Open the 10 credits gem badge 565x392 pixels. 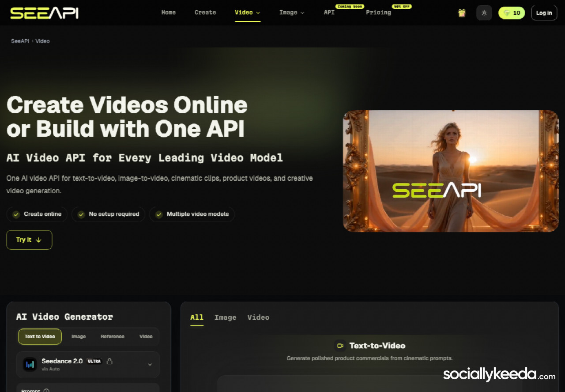[512, 13]
